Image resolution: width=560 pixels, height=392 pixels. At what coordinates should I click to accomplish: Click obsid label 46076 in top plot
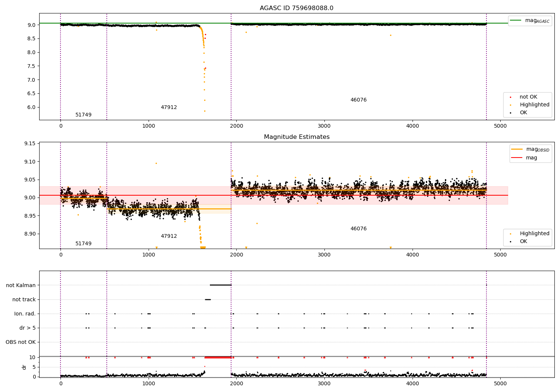tap(358, 100)
